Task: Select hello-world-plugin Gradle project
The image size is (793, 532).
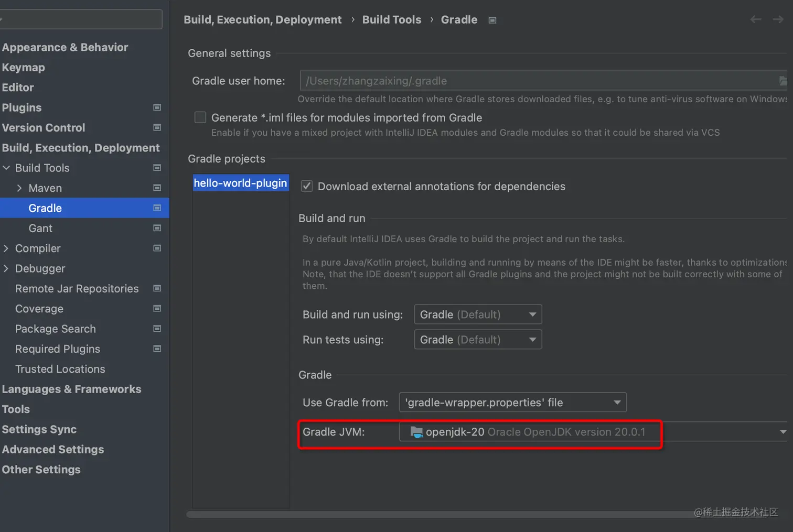Action: tap(241, 183)
